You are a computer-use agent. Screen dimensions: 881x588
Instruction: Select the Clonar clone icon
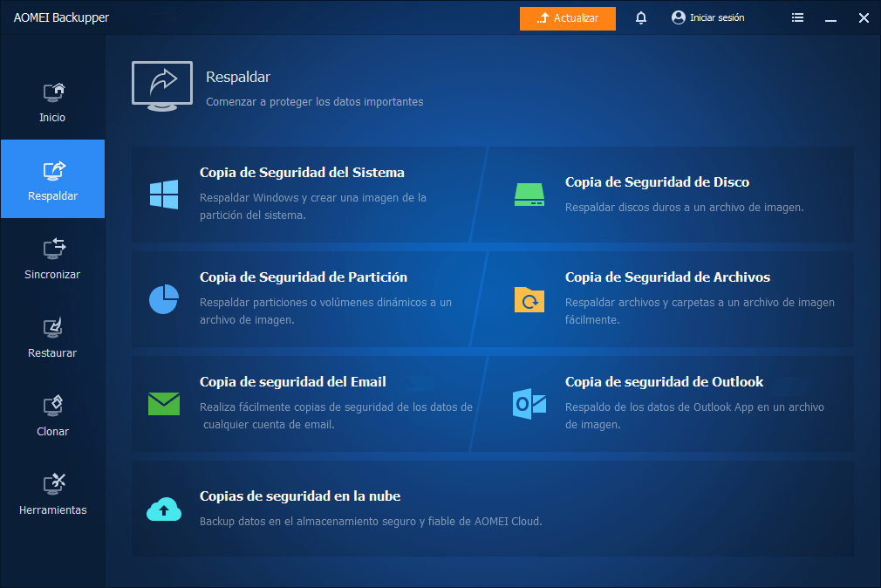53,406
